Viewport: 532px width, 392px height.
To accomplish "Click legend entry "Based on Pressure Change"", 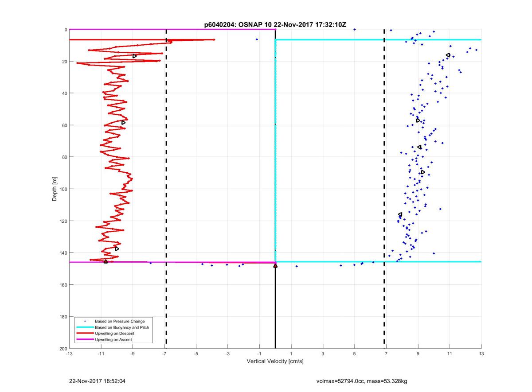I will (x=120, y=321).
